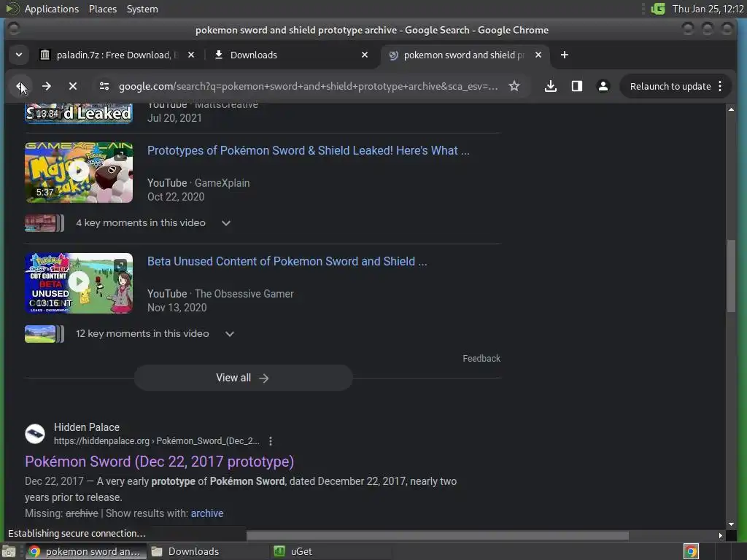Open the Places menu
The image size is (747, 560).
[102, 9]
